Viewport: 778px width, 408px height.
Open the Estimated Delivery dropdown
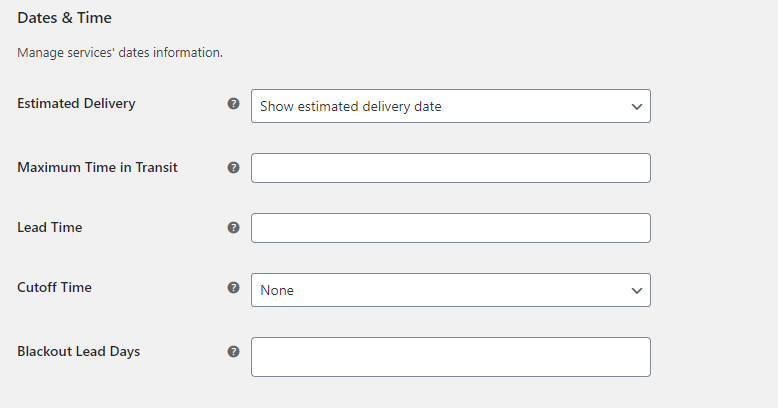[451, 106]
